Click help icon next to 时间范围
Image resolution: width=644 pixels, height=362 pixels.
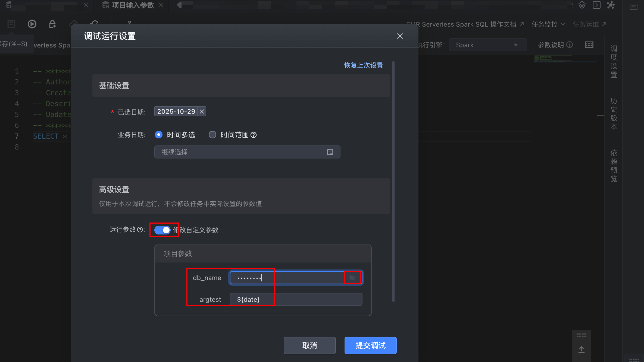[x=254, y=135]
